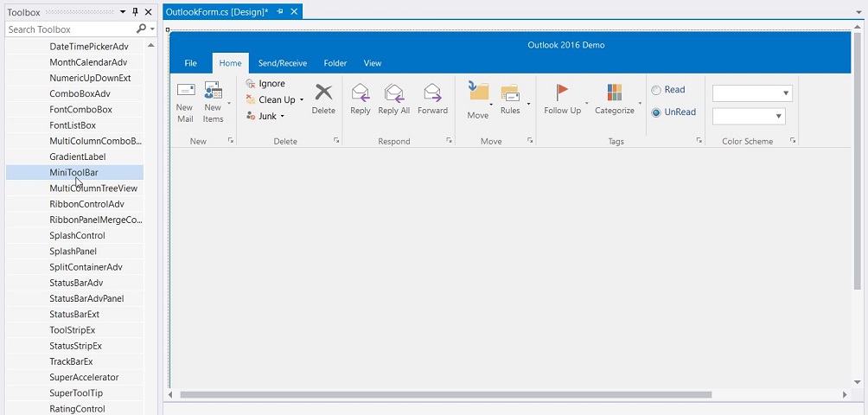Screen dimensions: 868x415
Task: Pin the Toolbox panel with auto-hide icon
Action: 135,11
